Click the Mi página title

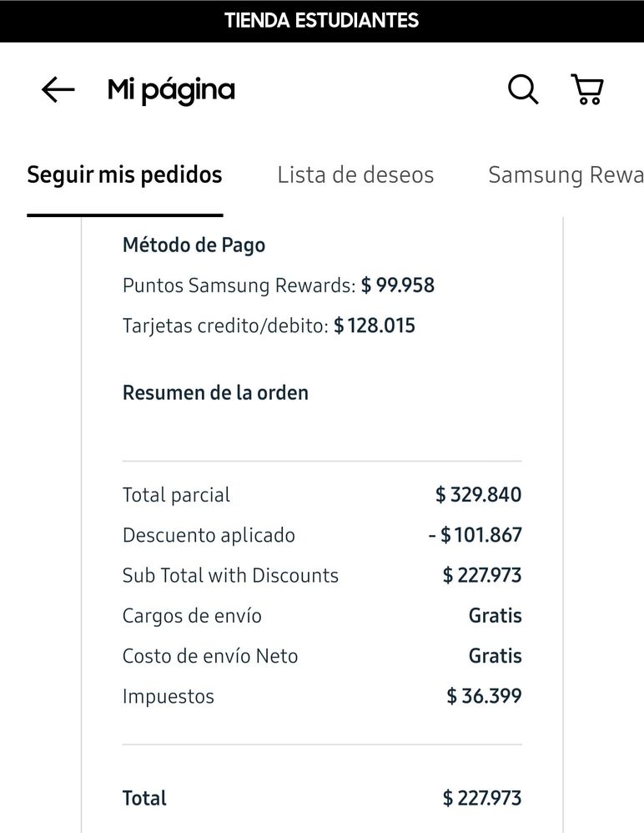pyautogui.click(x=171, y=90)
